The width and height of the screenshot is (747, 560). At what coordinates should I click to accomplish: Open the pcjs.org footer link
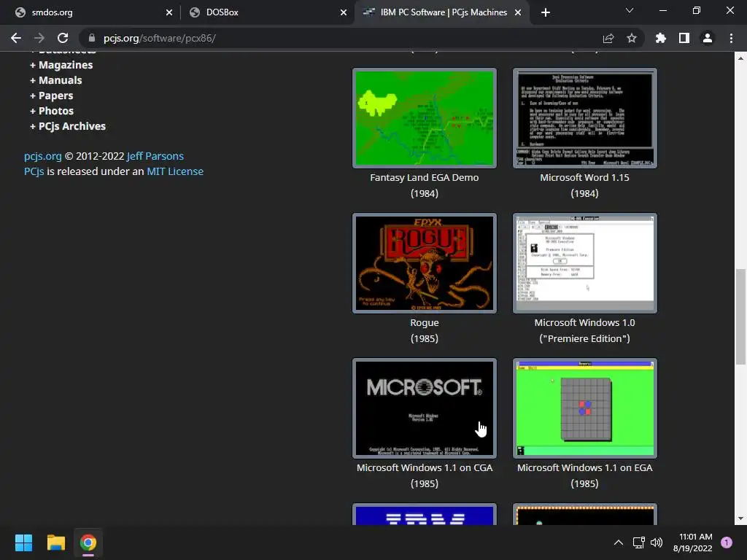tap(43, 156)
